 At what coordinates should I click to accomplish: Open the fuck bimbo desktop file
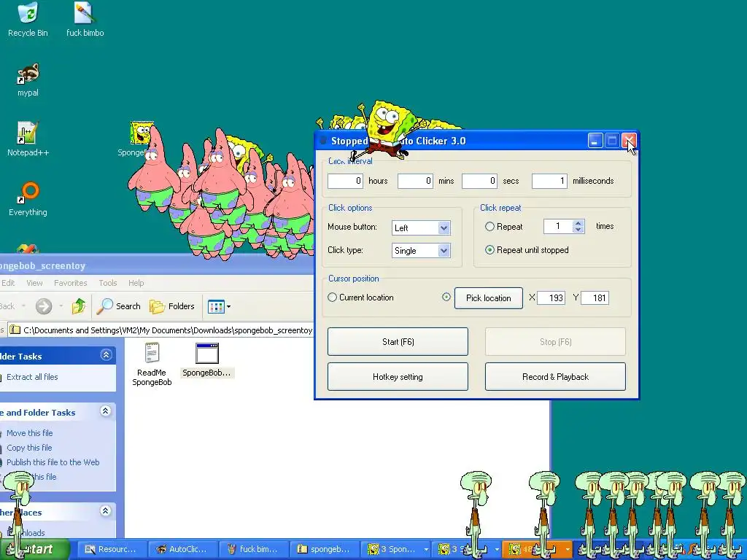click(85, 19)
